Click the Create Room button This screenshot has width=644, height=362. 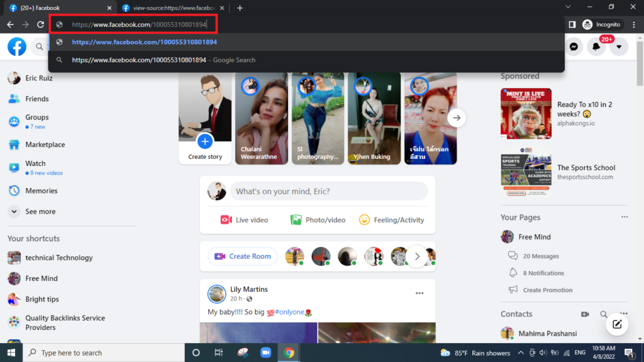tap(243, 256)
